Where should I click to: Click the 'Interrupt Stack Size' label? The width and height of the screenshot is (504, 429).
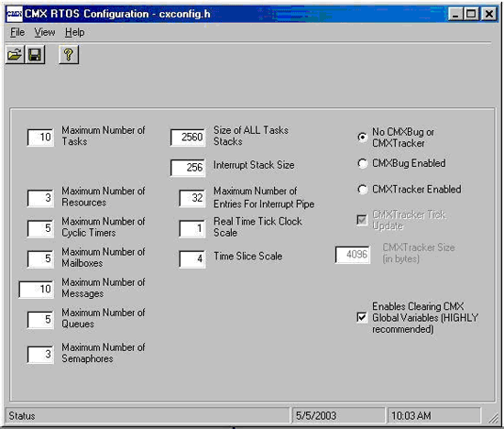(x=254, y=165)
